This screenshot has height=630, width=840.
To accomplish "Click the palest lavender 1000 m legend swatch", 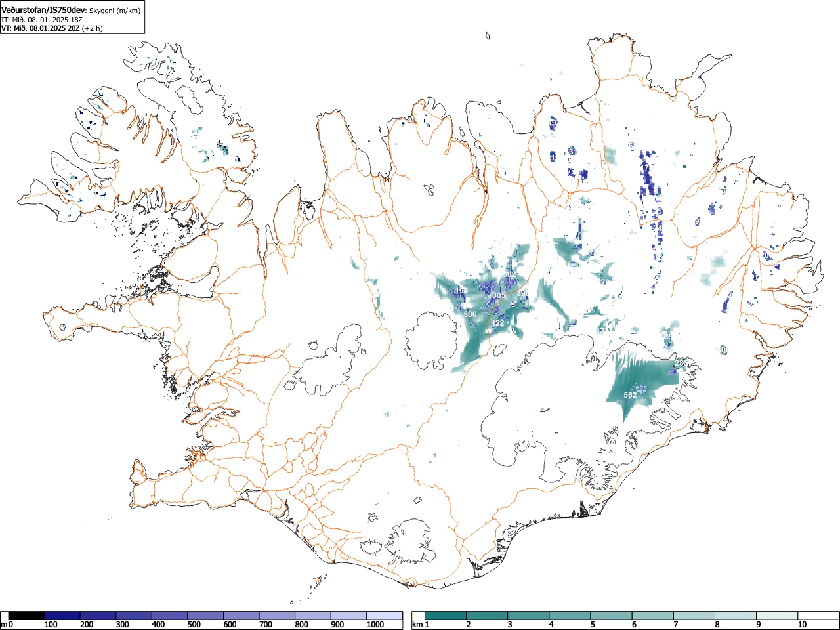I will click(385, 616).
